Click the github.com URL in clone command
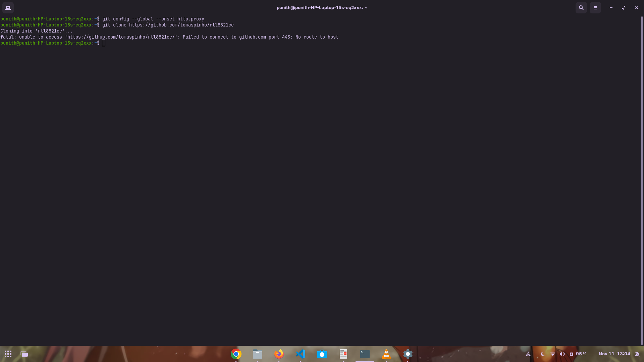Viewport: 644px width, 362px height. coord(181,25)
